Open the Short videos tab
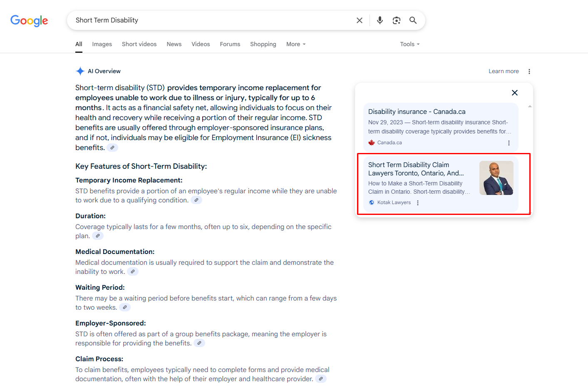 click(x=139, y=44)
